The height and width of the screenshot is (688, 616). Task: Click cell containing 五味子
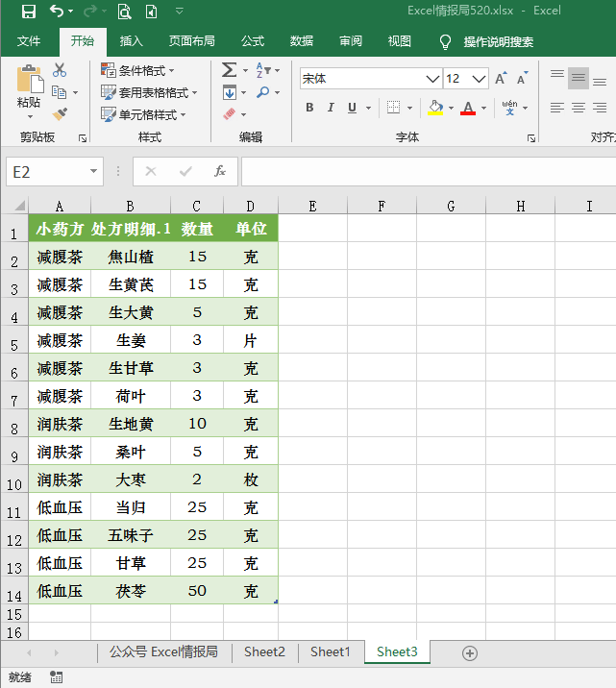(131, 535)
